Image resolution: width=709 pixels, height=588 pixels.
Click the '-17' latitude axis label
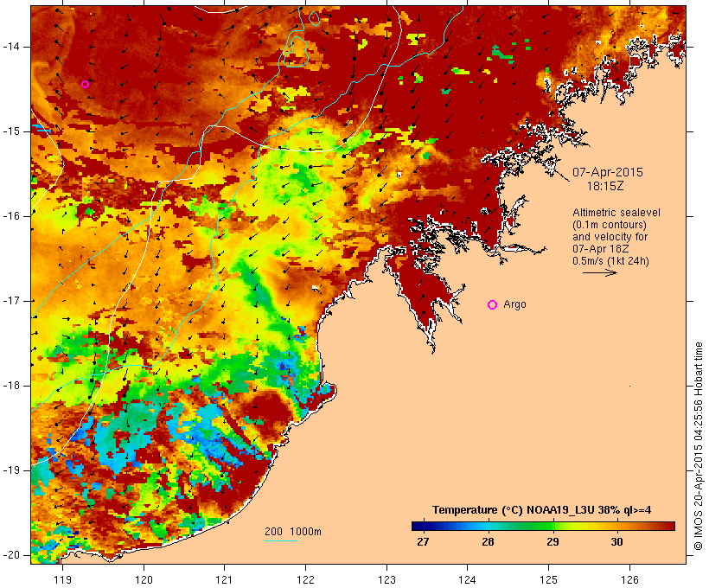[x=10, y=301]
